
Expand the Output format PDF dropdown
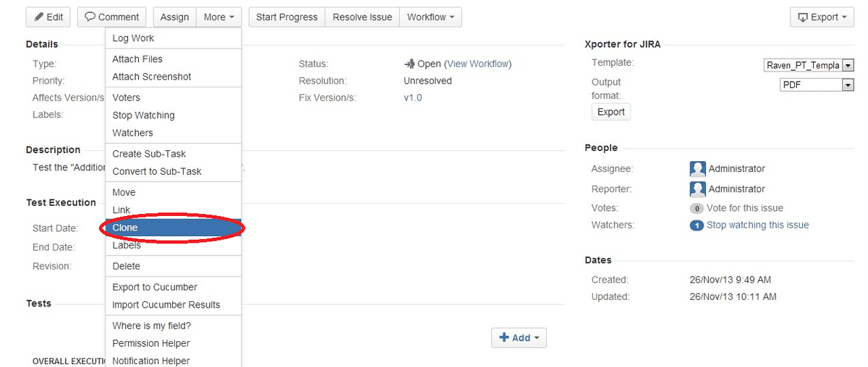coord(848,85)
